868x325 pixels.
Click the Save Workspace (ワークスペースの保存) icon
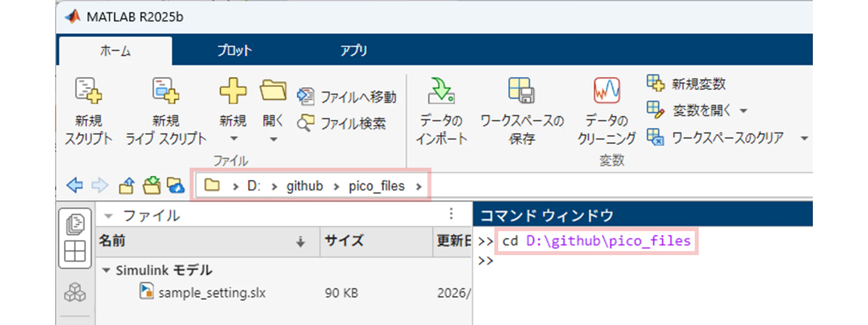tap(522, 90)
